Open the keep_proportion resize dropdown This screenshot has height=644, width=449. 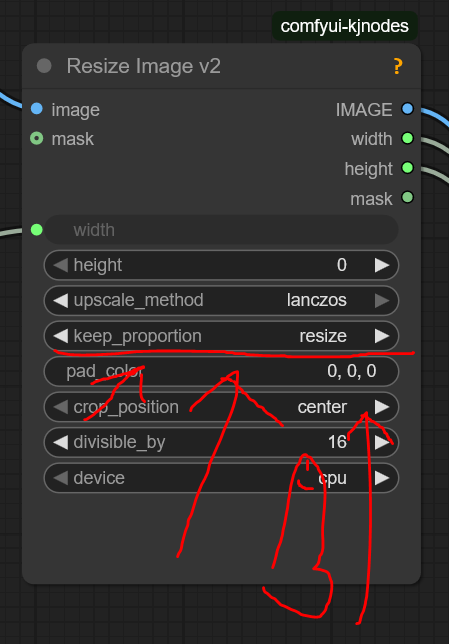tap(221, 336)
